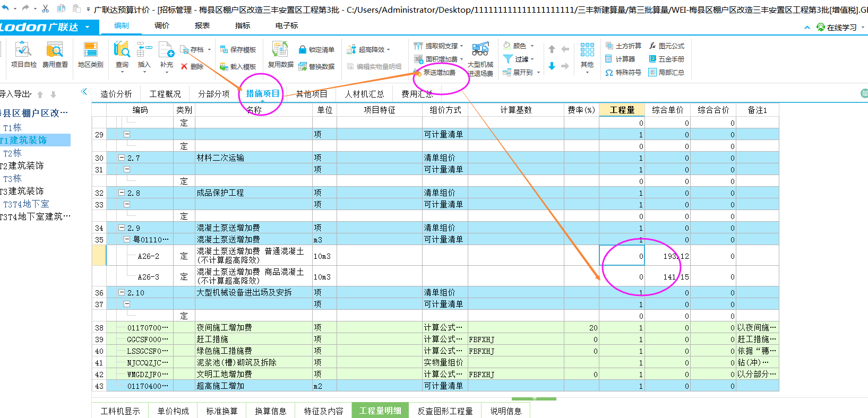Screen dimensions: 868x418
Task: Select the 措施项目 tab
Action: (263, 94)
